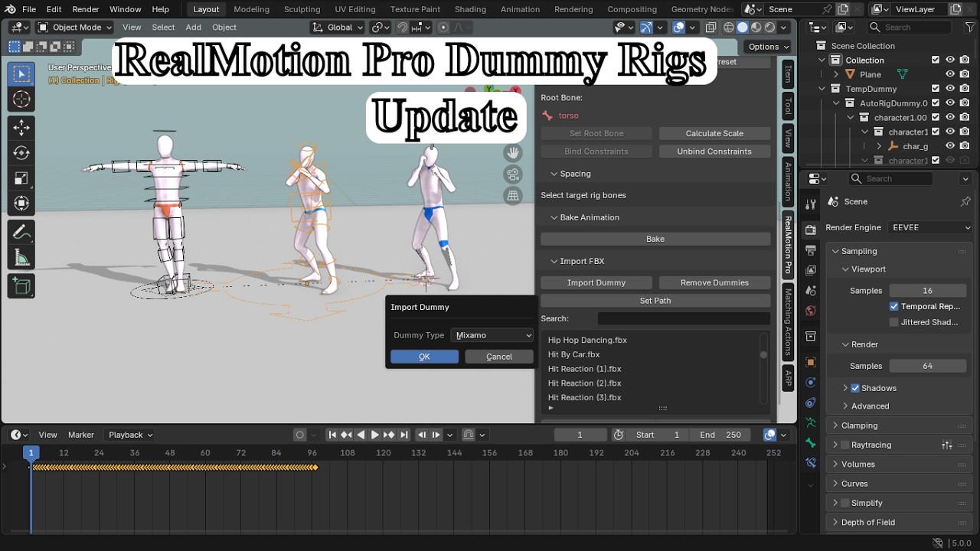980x551 pixels.
Task: Open the Matching Actions sidebar tab
Action: 788,322
